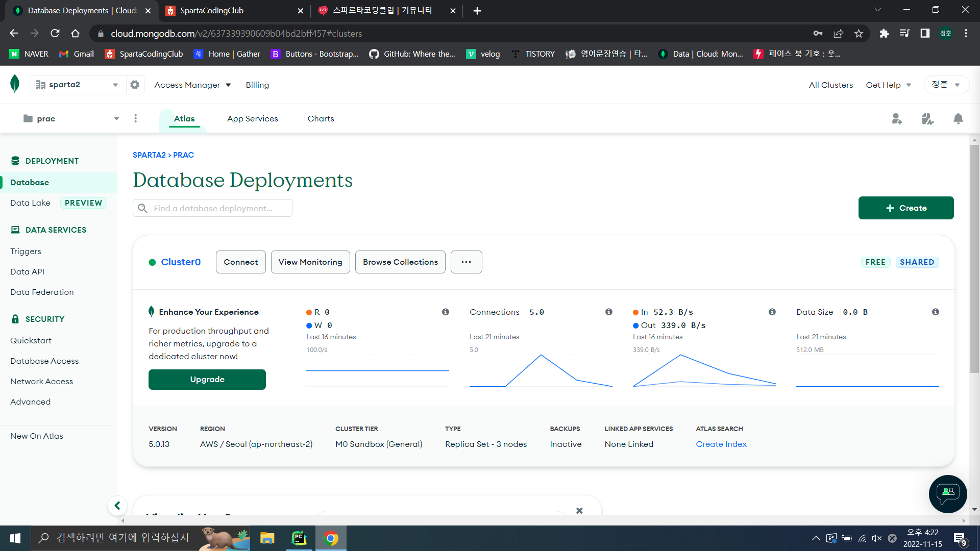The width and height of the screenshot is (980, 551).
Task: Click the green Upgrade button
Action: coord(207,380)
